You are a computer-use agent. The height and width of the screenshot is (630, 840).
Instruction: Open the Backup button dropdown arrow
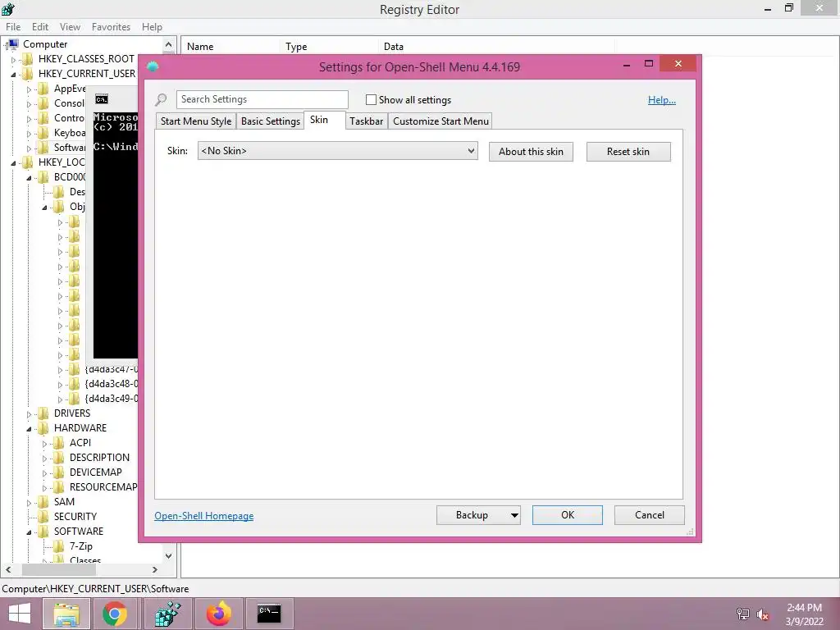[x=514, y=515]
